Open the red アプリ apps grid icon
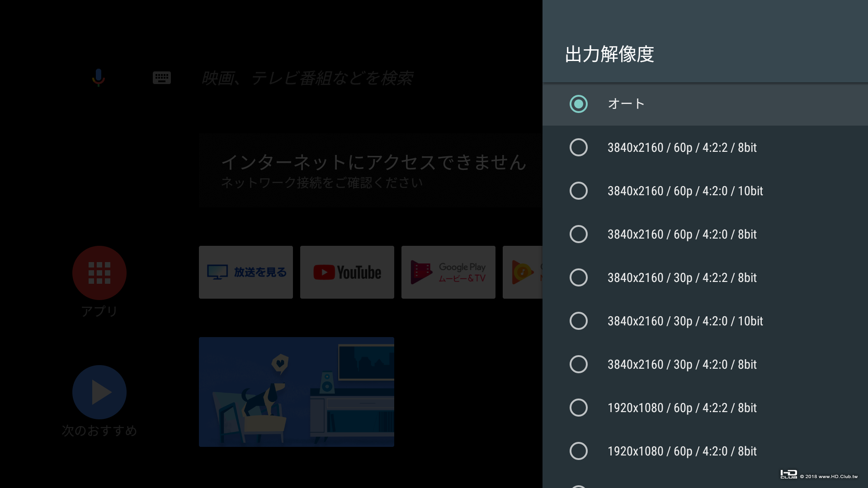 [x=99, y=272]
